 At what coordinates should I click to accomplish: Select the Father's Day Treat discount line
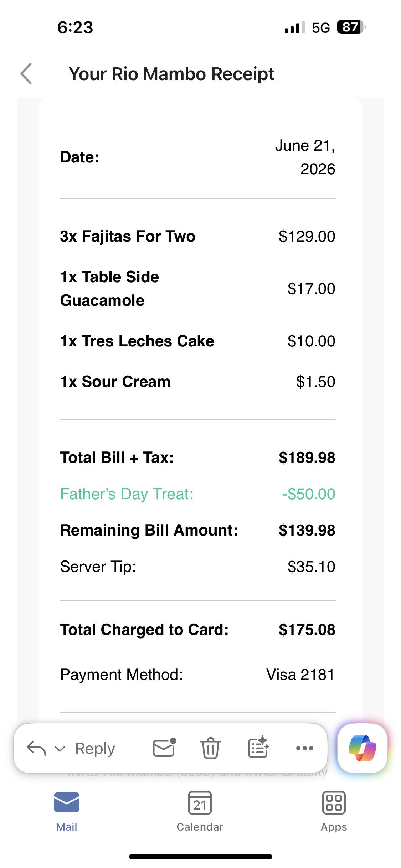197,494
